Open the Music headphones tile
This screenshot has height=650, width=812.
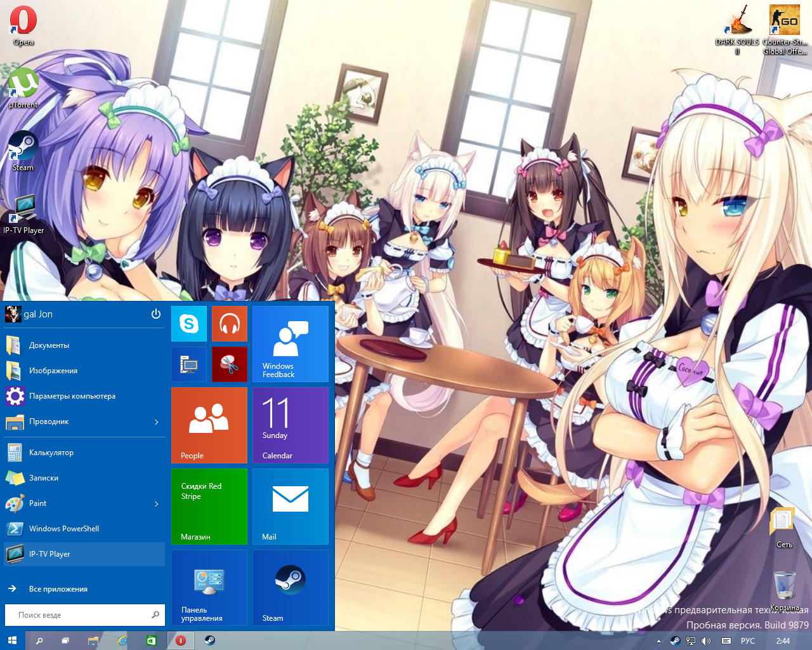(230, 324)
